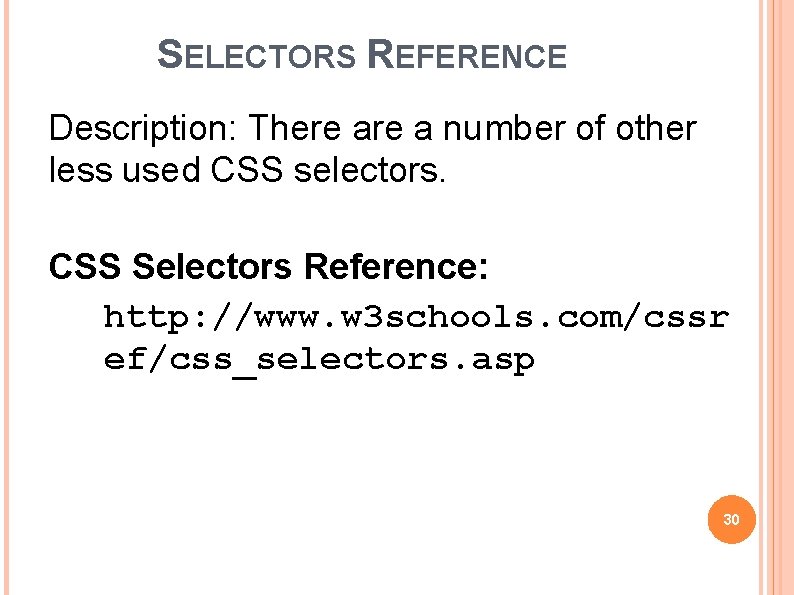The image size is (794, 595).
Task: Click the pink left edge border
Action: (x=6, y=297)
